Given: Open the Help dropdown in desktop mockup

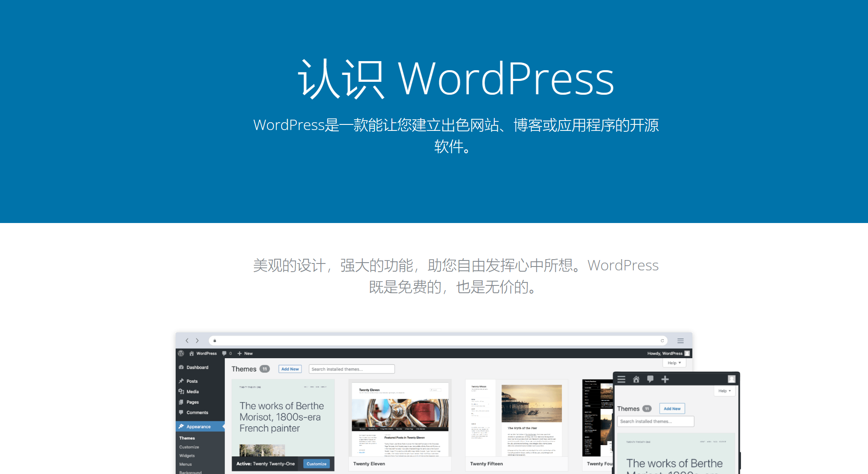Looking at the screenshot, I should (674, 363).
